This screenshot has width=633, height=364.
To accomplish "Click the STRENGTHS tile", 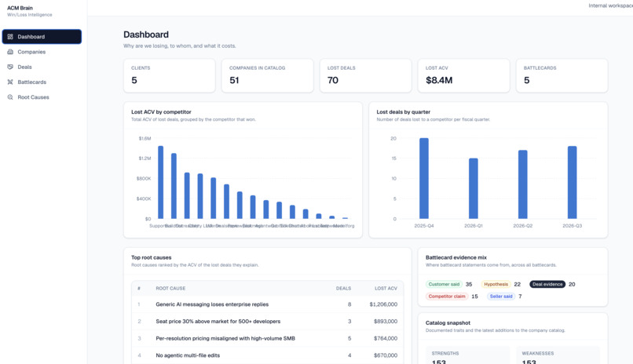I will [x=468, y=355].
